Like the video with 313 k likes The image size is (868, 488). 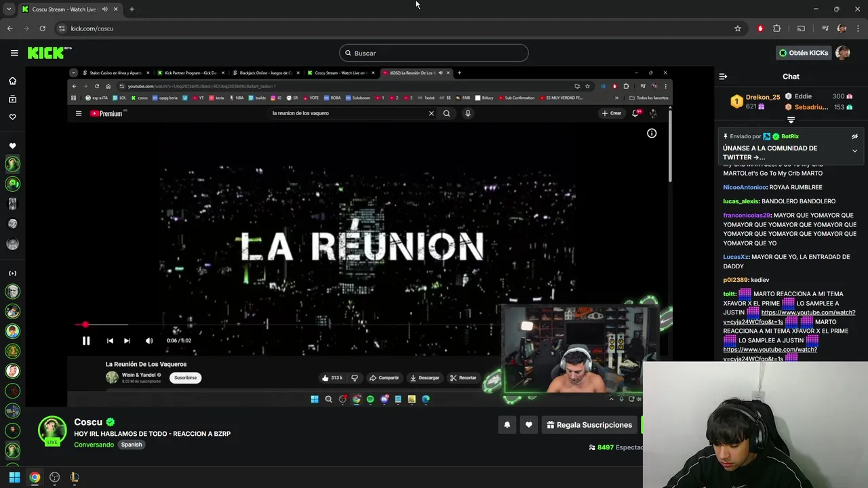332,378
